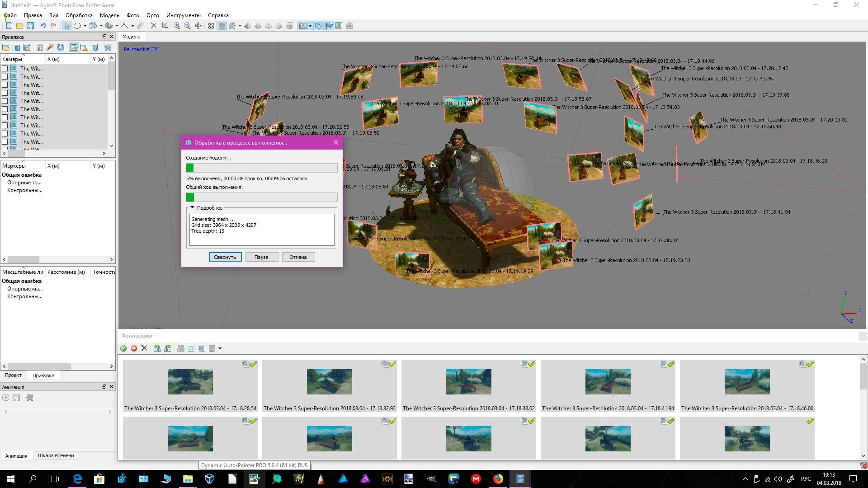Collapse the Подробнее details section
The width and height of the screenshot is (868, 488).
click(192, 208)
